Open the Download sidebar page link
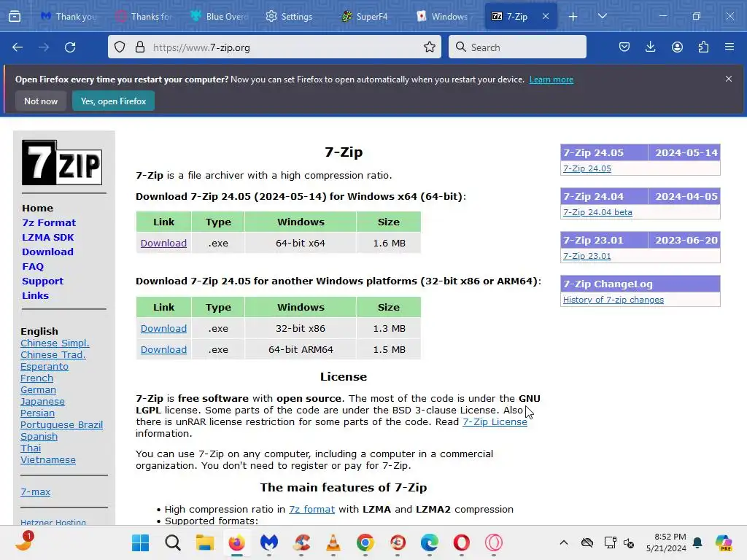This screenshot has height=560, width=747. point(47,252)
